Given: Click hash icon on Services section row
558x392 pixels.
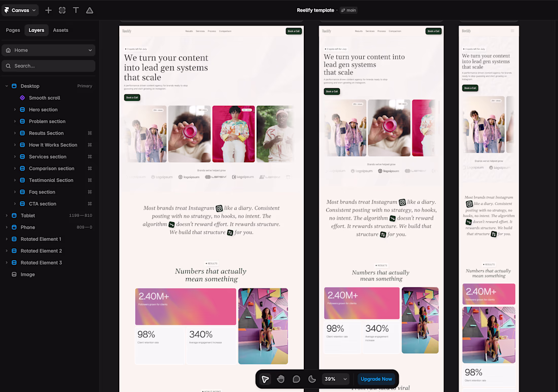Looking at the screenshot, I should 90,157.
